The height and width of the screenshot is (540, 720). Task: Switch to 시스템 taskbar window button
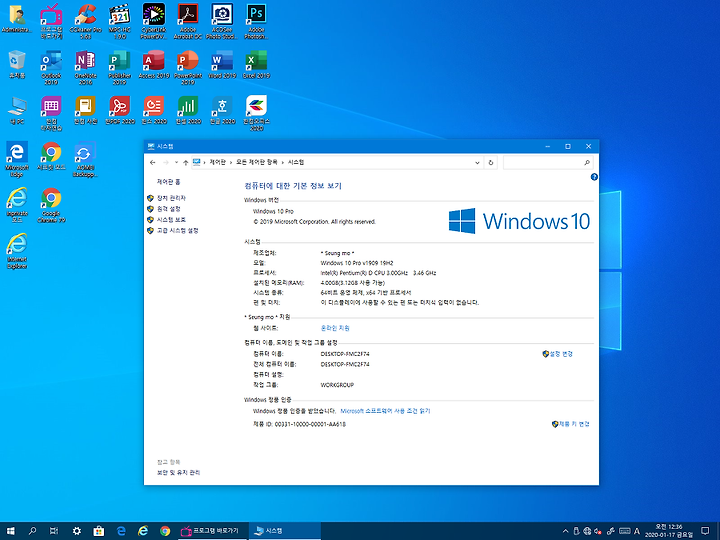[285, 531]
